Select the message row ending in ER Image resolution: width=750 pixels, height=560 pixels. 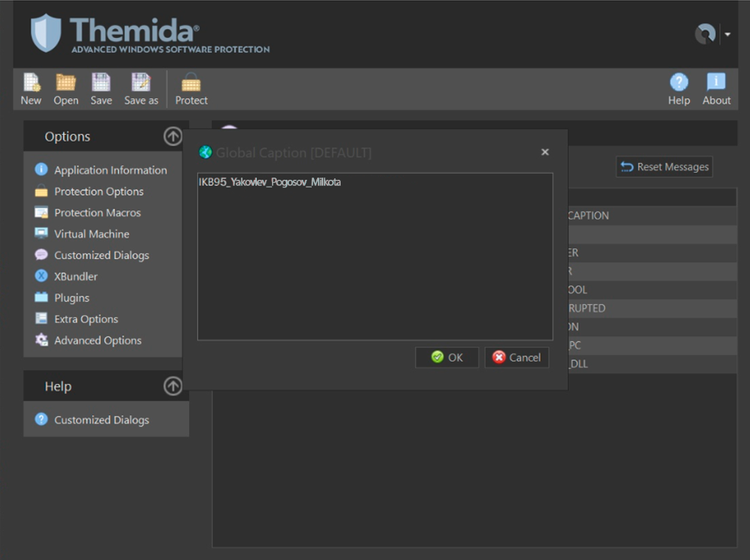coord(652,252)
